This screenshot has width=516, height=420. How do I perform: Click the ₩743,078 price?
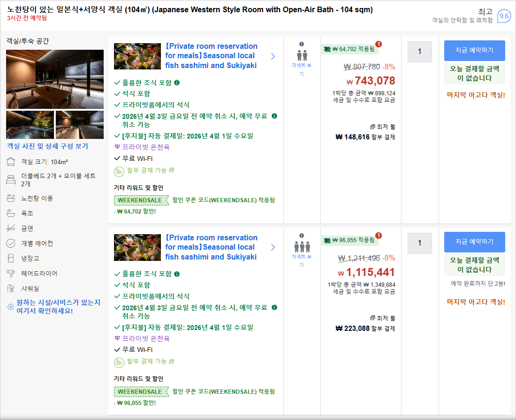pyautogui.click(x=371, y=81)
